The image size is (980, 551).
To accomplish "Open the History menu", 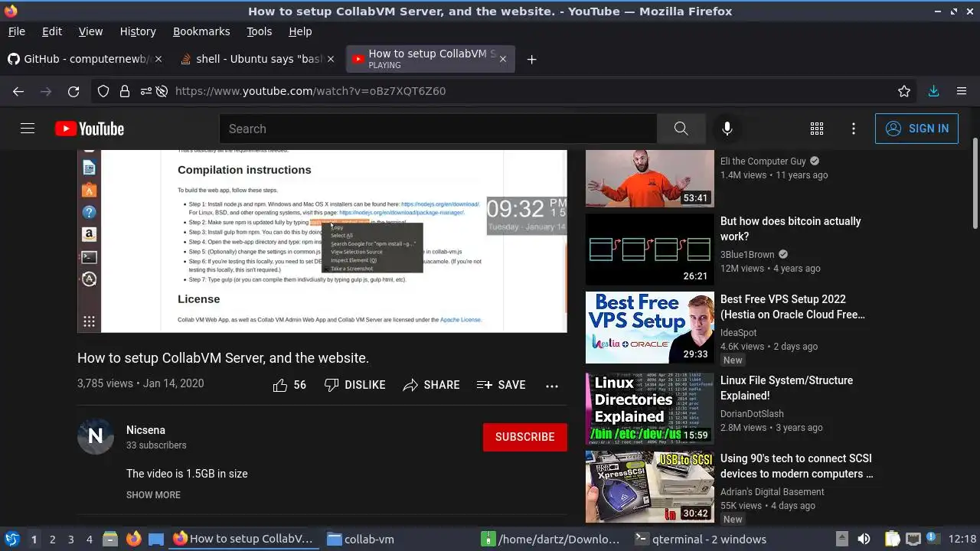I will [138, 31].
